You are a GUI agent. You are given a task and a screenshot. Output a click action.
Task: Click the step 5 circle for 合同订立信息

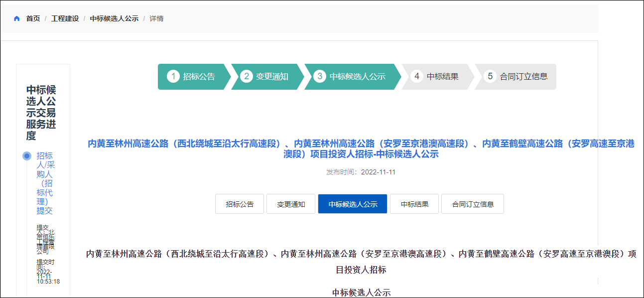click(490, 77)
